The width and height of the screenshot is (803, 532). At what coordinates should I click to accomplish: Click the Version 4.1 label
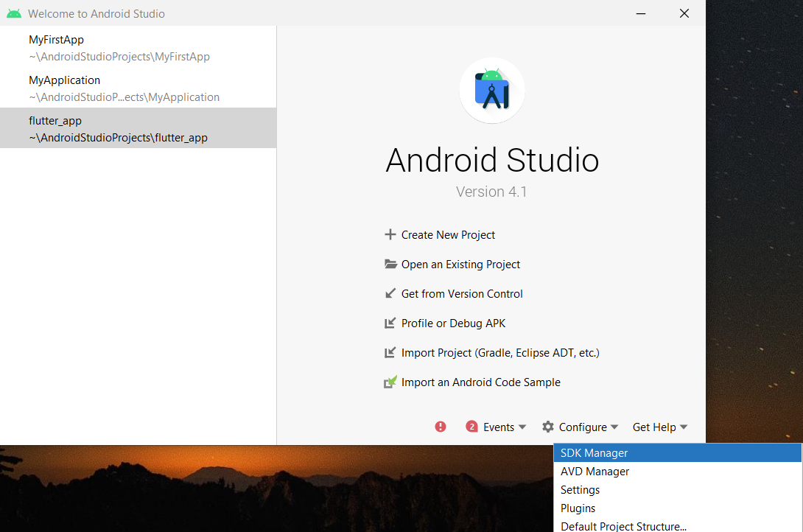[x=491, y=192]
